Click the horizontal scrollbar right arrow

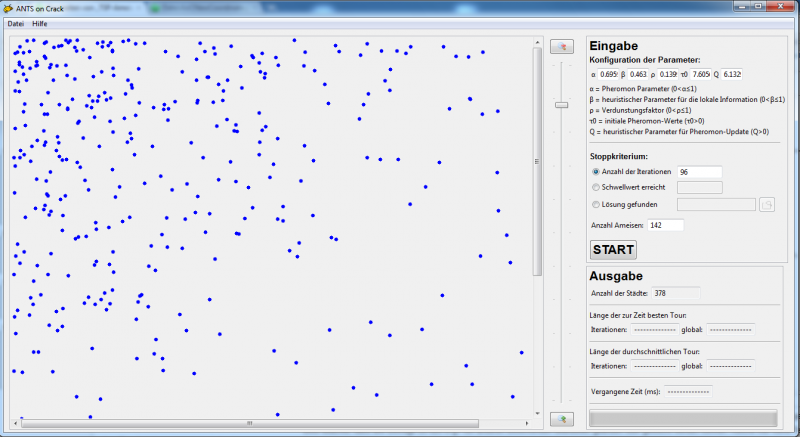(x=527, y=423)
